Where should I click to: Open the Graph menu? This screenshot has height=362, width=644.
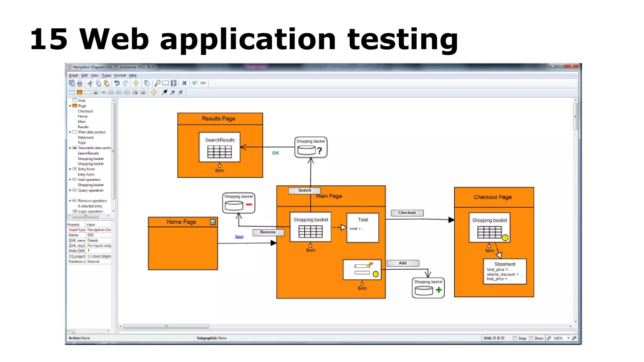73,75
